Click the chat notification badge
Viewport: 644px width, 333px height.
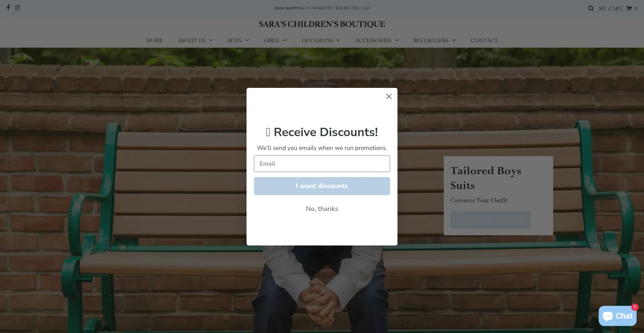point(635,307)
